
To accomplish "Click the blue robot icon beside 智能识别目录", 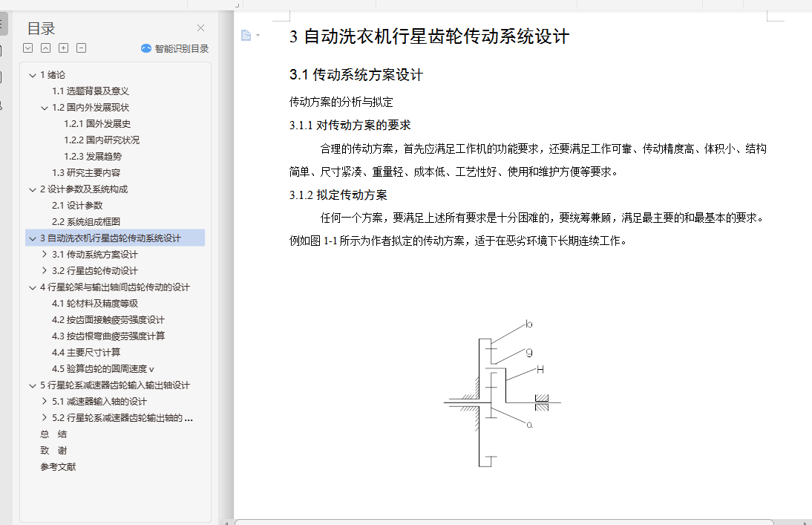I will 146,48.
